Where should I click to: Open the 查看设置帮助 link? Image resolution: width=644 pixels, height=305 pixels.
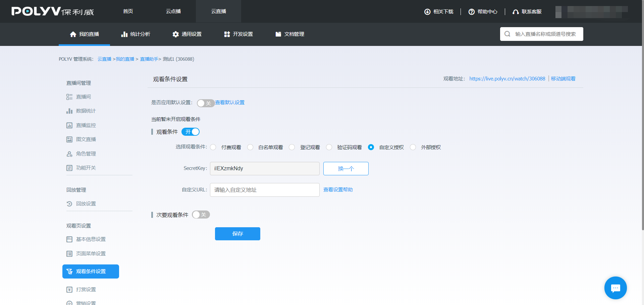[x=338, y=190]
